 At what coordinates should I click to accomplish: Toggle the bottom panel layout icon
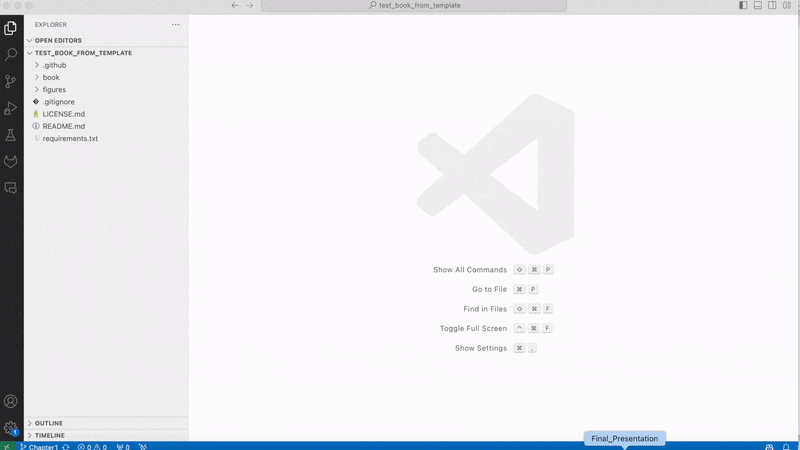tap(758, 5)
